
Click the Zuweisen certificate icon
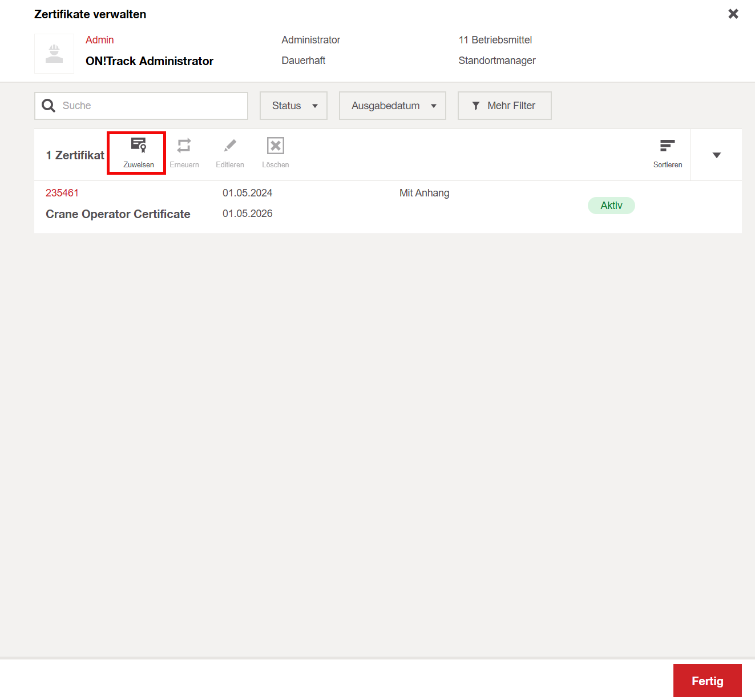(x=139, y=145)
